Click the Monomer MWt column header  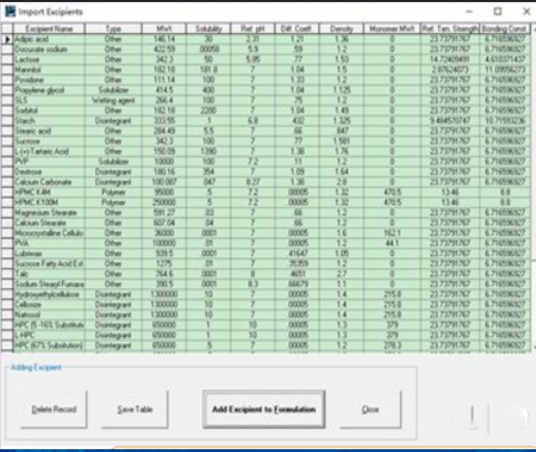pyautogui.click(x=392, y=29)
